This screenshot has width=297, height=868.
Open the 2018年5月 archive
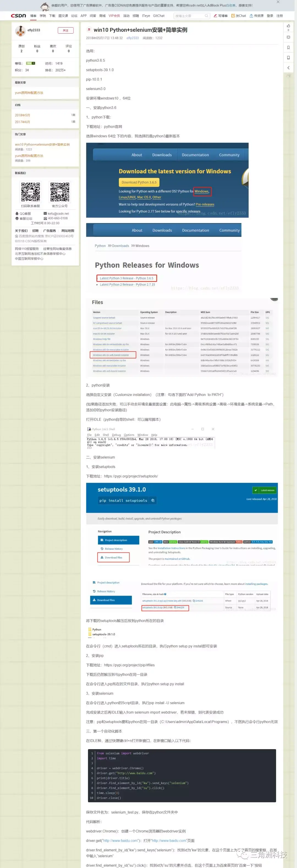click(22, 115)
